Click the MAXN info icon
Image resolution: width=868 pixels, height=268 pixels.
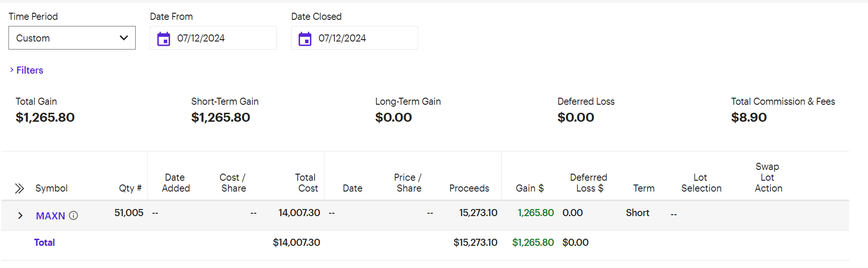(x=73, y=216)
